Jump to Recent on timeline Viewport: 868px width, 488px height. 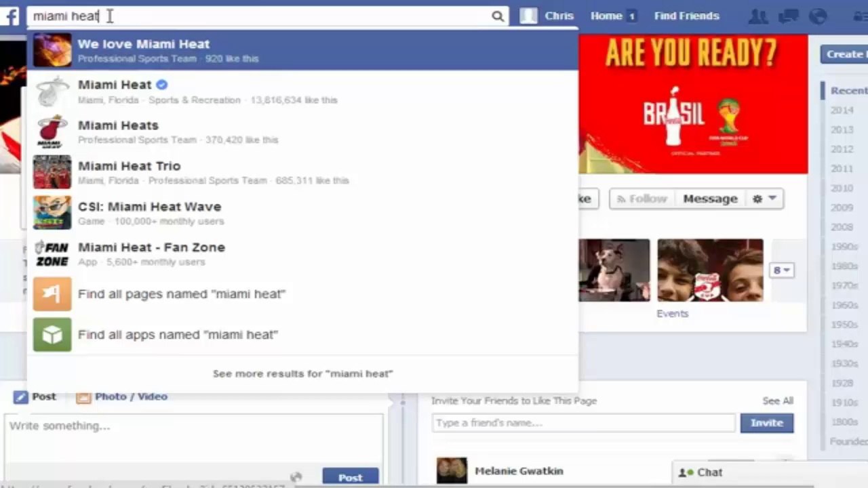(848, 90)
